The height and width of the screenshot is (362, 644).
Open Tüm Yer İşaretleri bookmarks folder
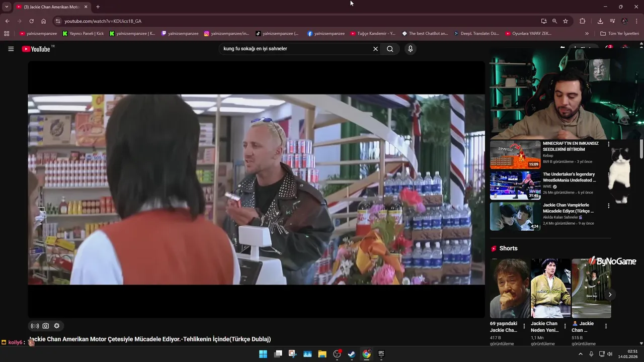pyautogui.click(x=619, y=34)
